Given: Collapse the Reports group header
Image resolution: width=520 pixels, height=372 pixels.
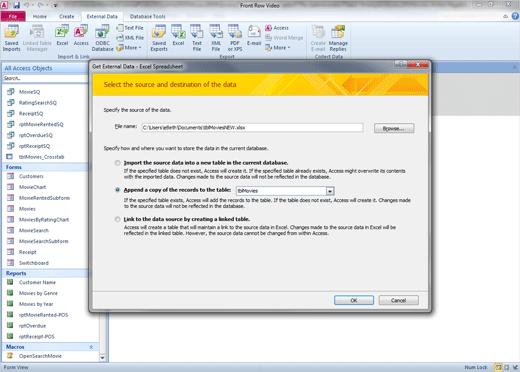Looking at the screenshot, I should point(46,273).
